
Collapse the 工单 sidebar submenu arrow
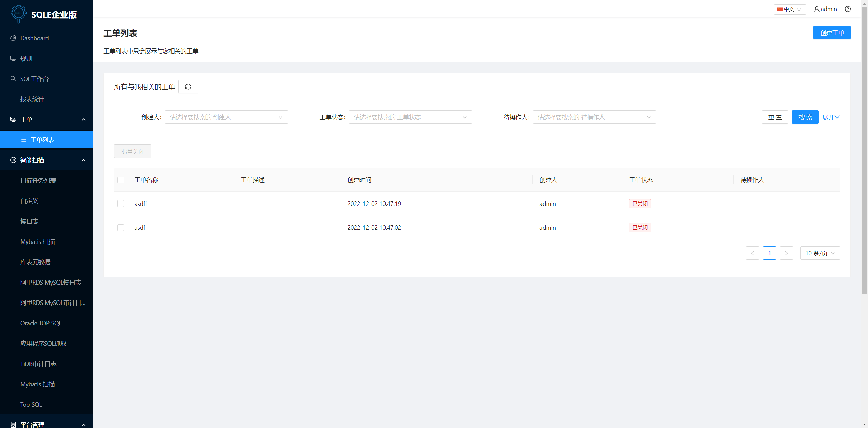click(84, 119)
